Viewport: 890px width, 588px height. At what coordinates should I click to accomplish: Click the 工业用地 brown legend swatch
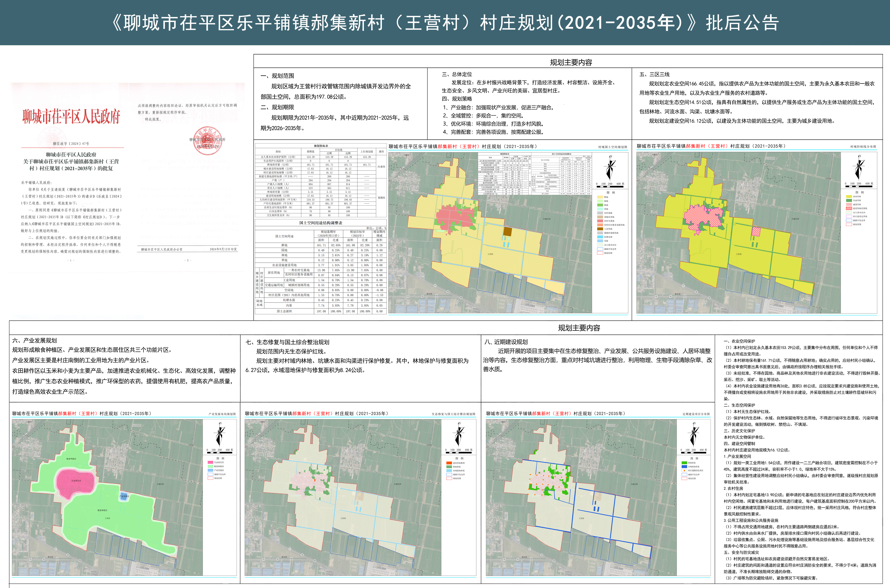click(x=600, y=229)
